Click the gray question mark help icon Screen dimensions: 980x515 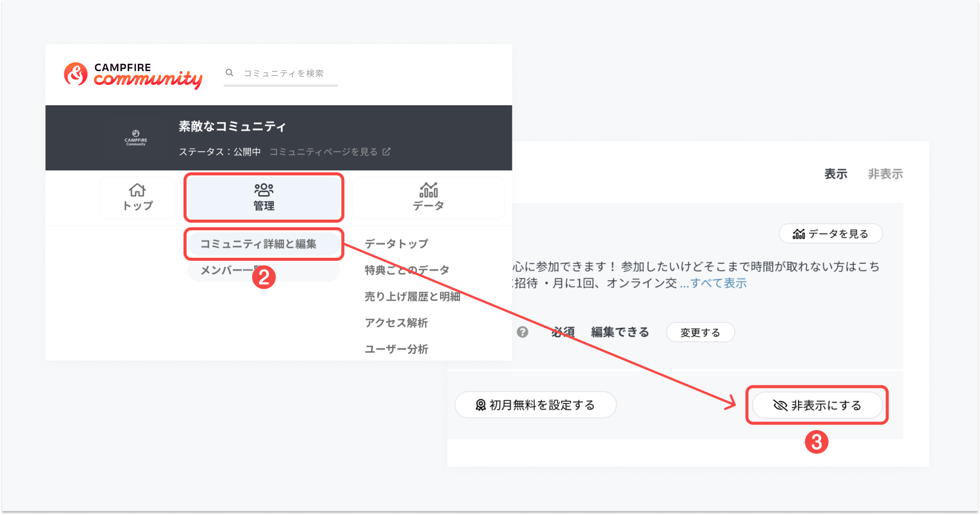[523, 332]
